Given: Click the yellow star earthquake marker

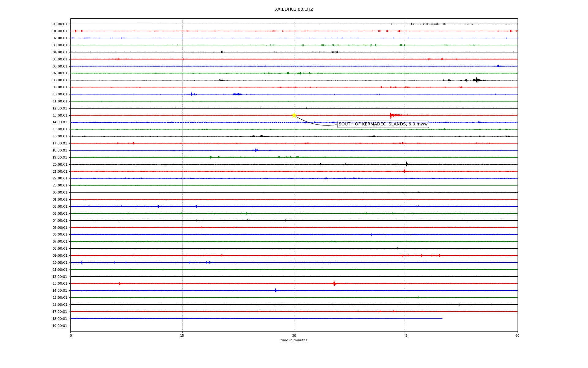Looking at the screenshot, I should (x=294, y=115).
